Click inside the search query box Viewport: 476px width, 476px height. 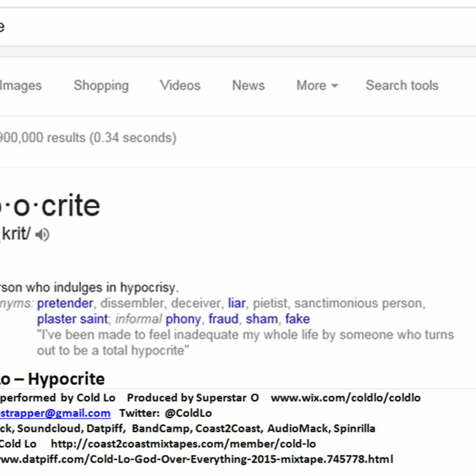coord(238,27)
